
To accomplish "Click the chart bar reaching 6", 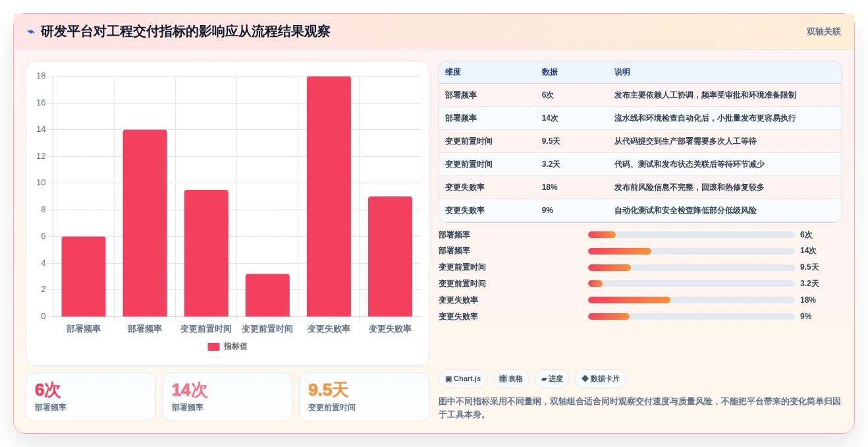I will point(84,276).
